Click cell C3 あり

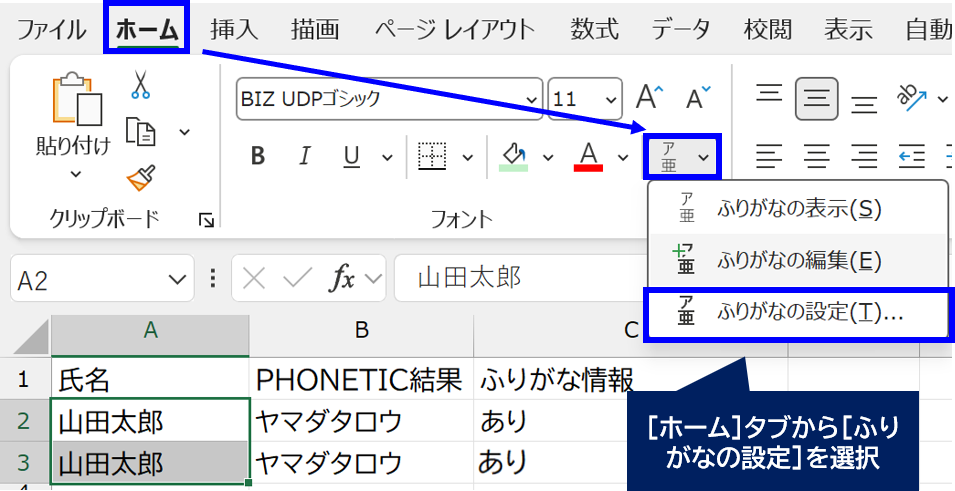click(551, 463)
